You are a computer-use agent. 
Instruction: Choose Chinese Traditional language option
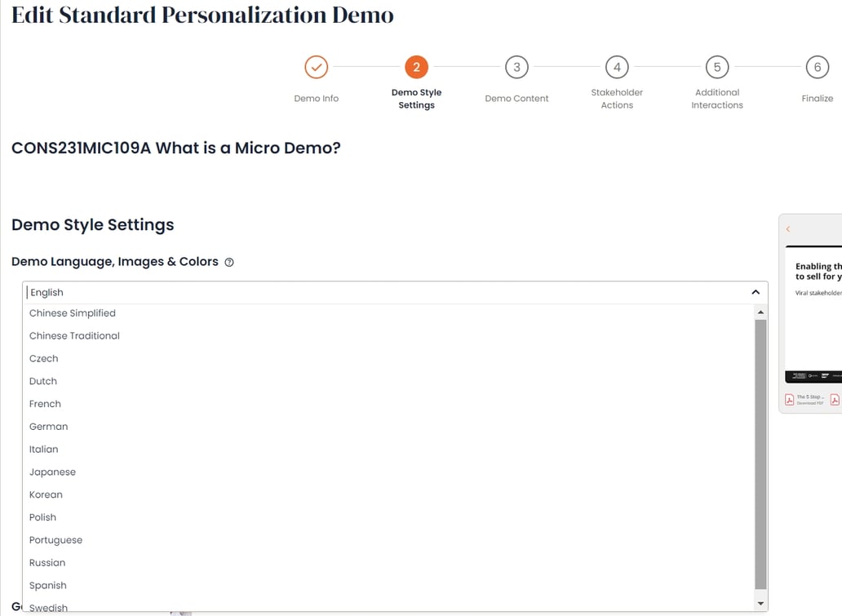73,335
